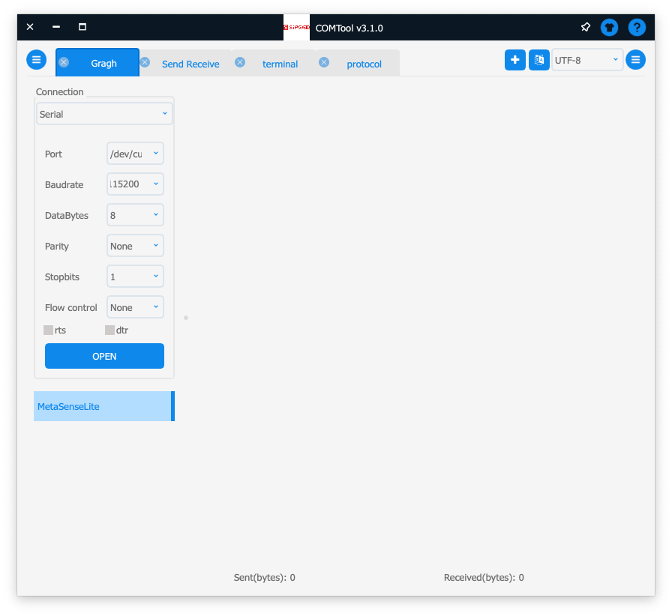Close the terminal tab with its X icon
This screenshot has width=672, height=616.
240,62
